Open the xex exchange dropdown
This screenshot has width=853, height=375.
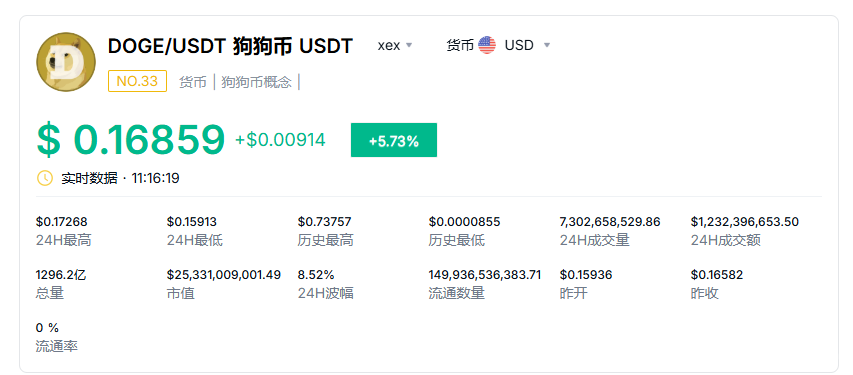coord(395,45)
